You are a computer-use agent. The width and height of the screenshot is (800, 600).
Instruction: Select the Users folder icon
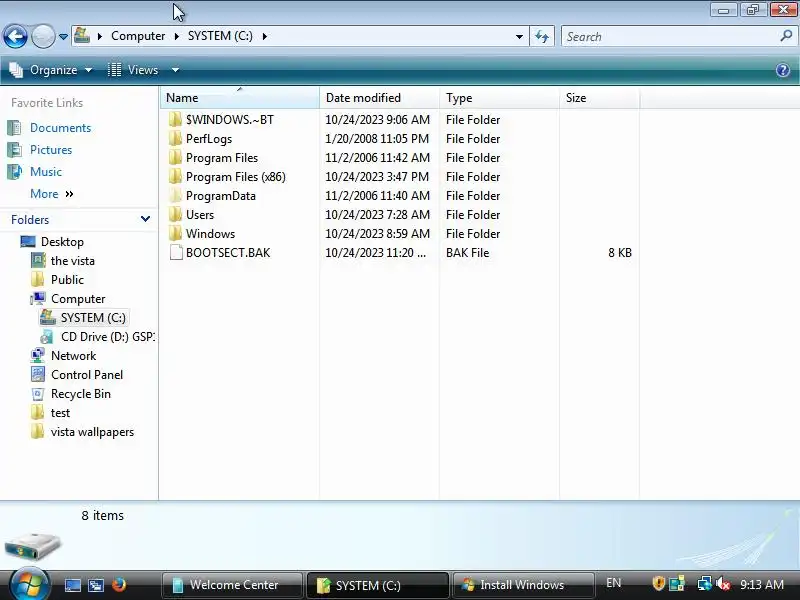[x=175, y=214]
